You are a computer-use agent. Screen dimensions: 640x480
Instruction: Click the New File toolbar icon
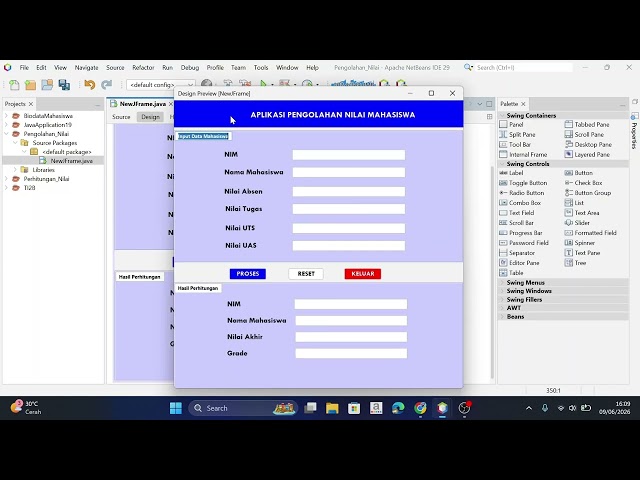tap(14, 84)
